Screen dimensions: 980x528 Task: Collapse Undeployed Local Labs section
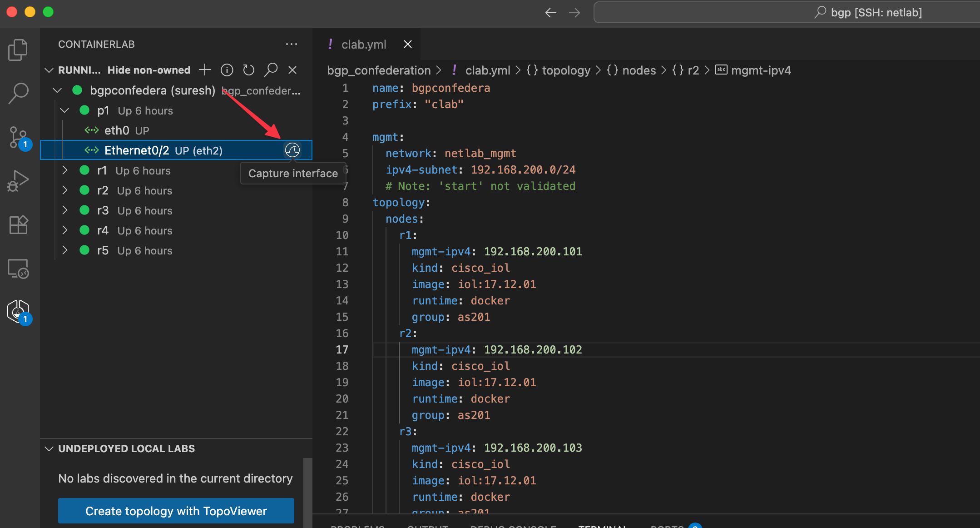pyautogui.click(x=49, y=448)
